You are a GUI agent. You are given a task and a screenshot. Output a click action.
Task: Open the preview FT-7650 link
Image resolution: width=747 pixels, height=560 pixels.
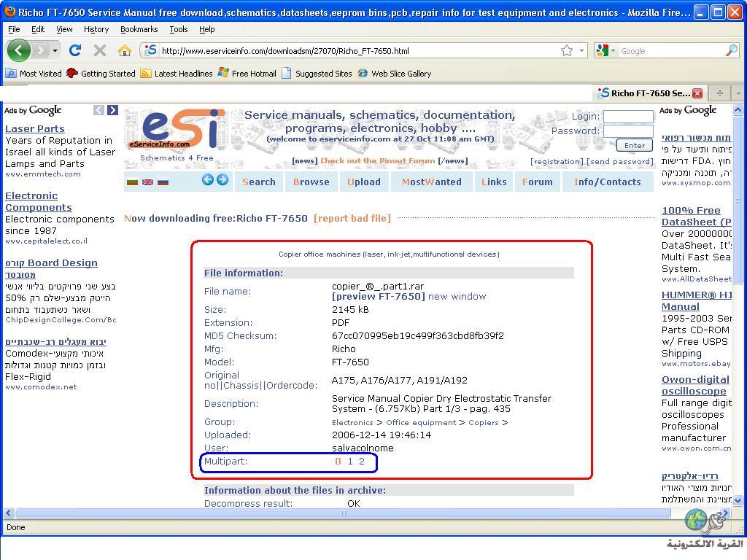(x=379, y=296)
